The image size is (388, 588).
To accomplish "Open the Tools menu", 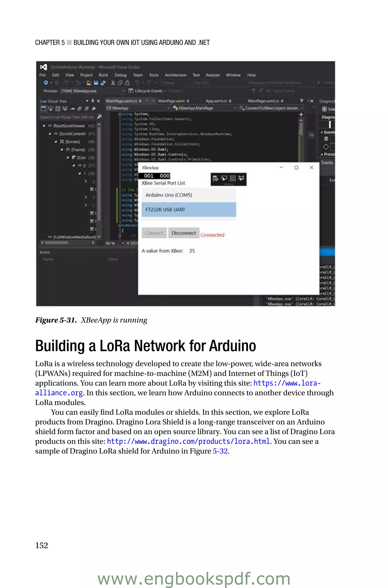I will click(154, 75).
